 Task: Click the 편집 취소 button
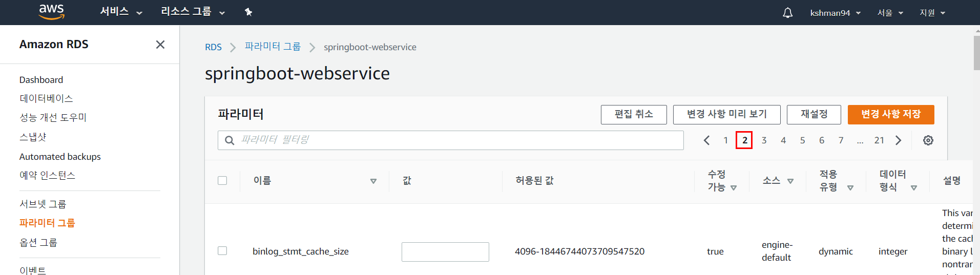(634, 114)
